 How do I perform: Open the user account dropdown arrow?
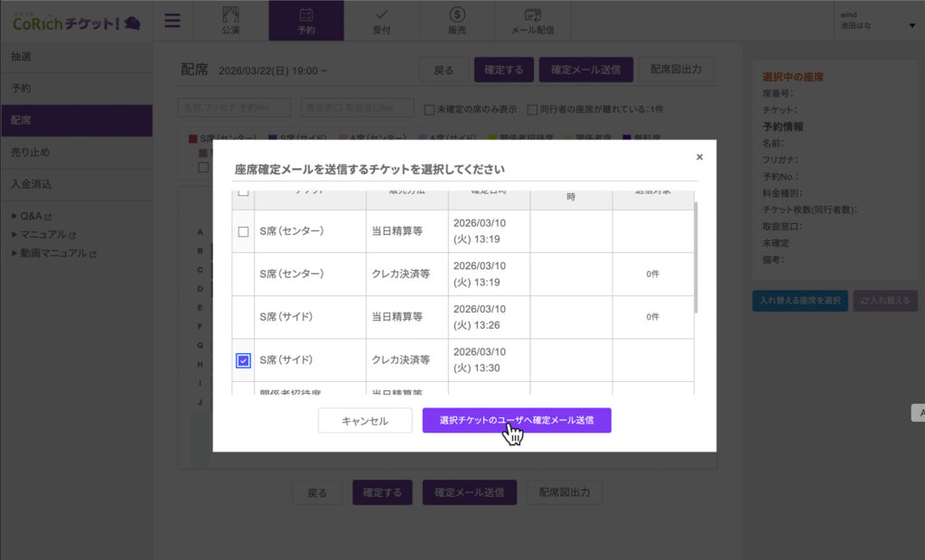click(911, 25)
